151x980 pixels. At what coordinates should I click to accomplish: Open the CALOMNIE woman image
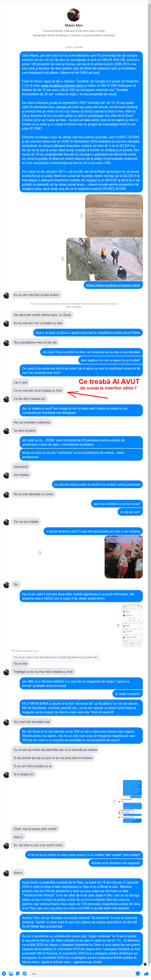click(x=124, y=557)
